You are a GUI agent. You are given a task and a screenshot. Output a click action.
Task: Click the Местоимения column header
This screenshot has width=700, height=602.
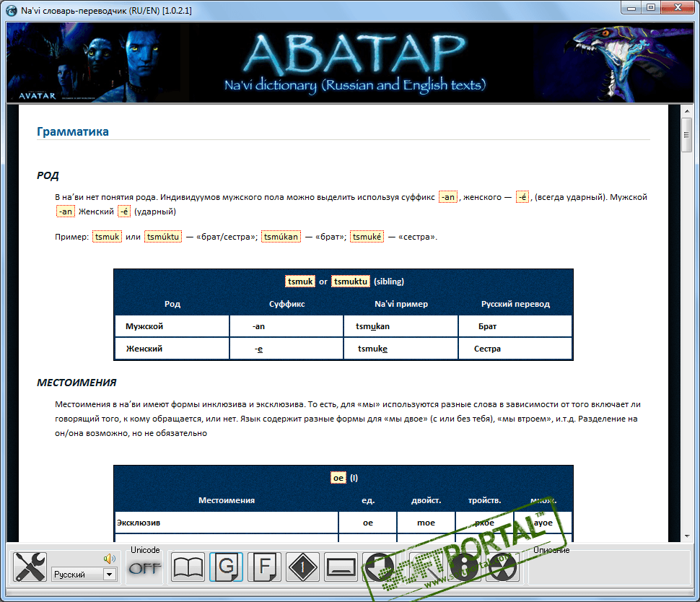(227, 500)
